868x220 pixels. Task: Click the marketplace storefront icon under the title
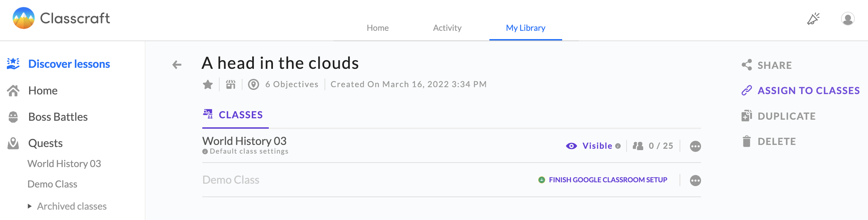pyautogui.click(x=231, y=84)
